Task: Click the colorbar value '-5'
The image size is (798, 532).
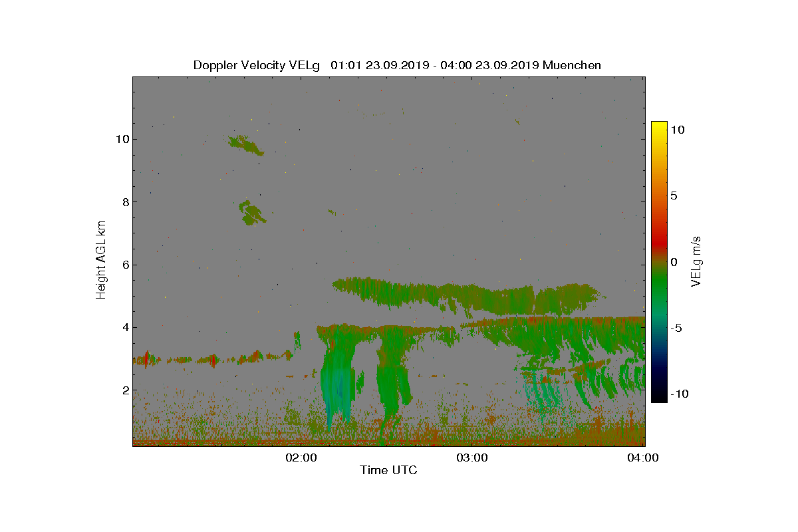Action: 675,328
